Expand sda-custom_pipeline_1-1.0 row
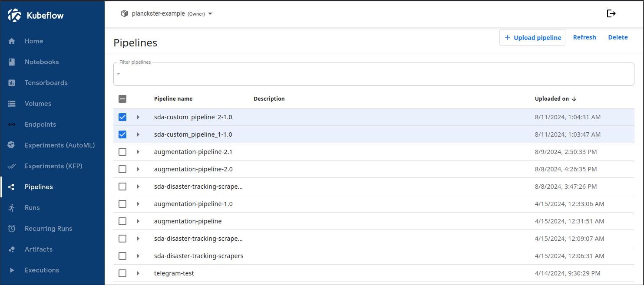 tap(138, 134)
